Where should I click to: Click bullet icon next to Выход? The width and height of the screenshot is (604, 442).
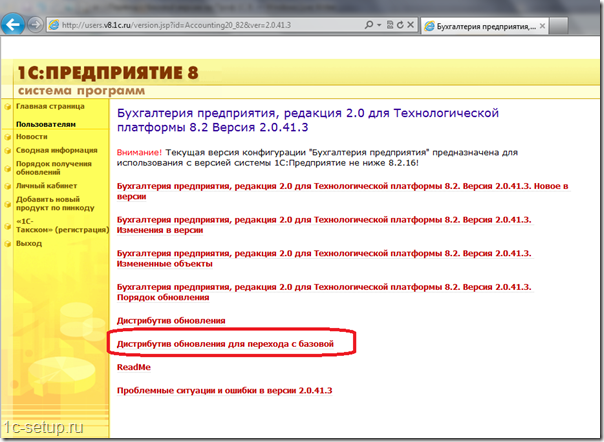tap(7, 244)
